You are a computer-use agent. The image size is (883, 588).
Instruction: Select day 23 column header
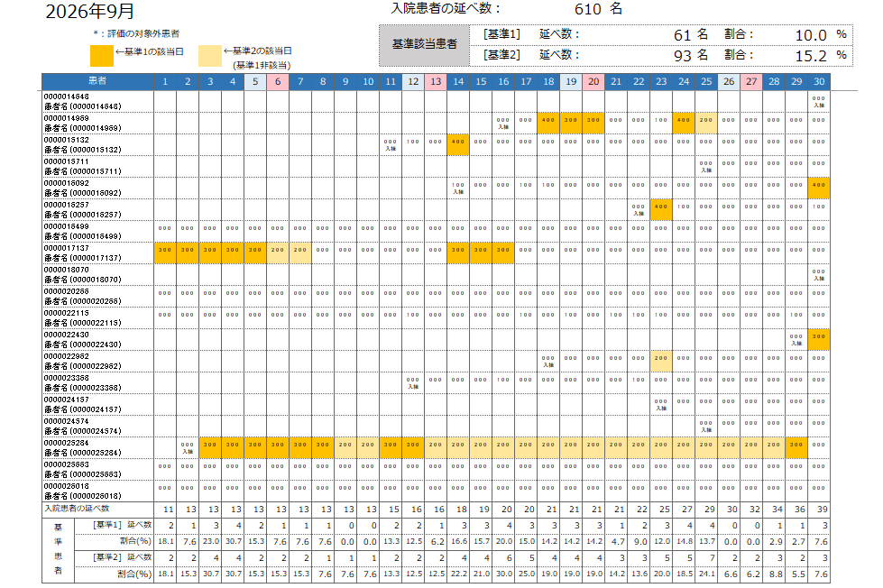click(x=661, y=81)
